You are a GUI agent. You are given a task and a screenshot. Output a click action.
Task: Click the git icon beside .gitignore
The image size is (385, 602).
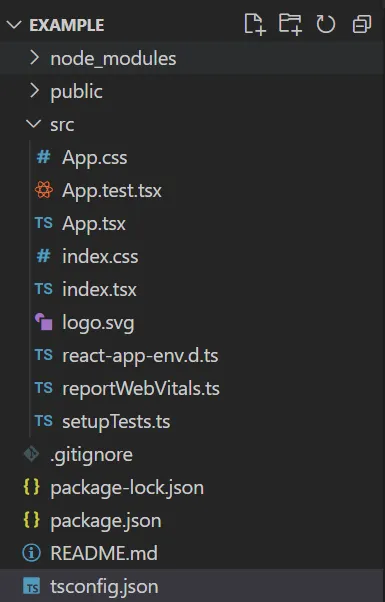31,454
